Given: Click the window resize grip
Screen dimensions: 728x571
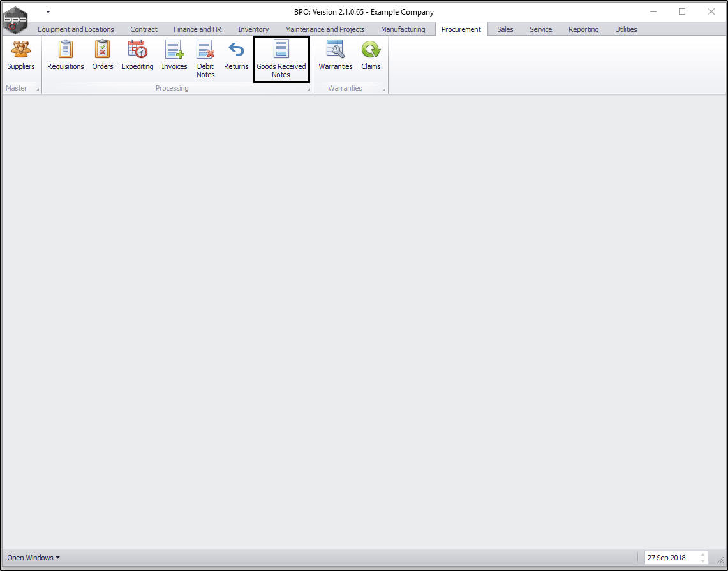Looking at the screenshot, I should [720, 561].
